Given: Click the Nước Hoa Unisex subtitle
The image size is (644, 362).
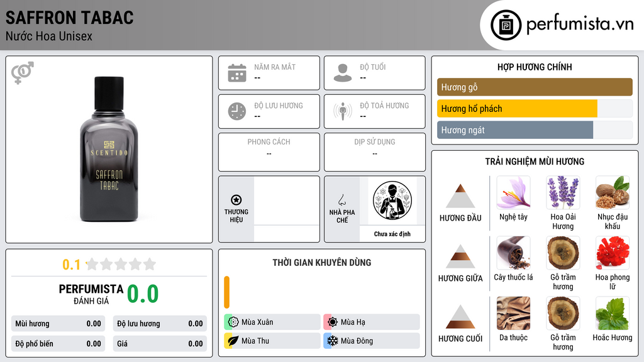Looking at the screenshot, I should (49, 36).
